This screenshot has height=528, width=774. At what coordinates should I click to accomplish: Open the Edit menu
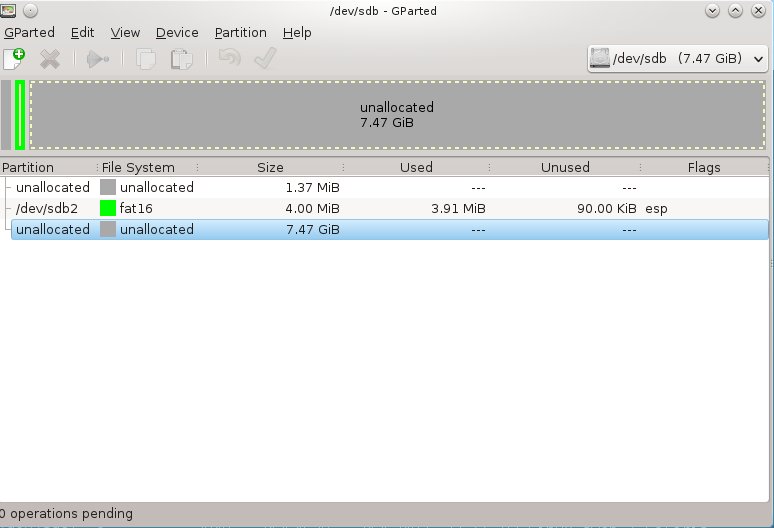point(82,33)
